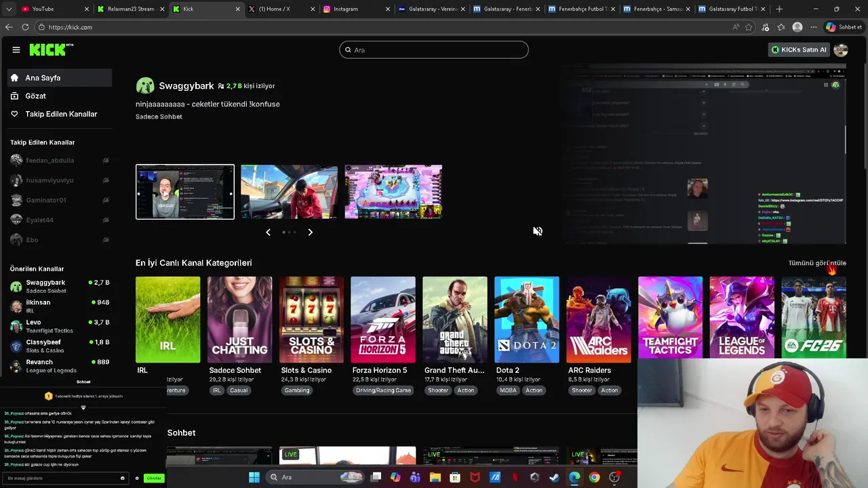Click the green Gönder send button
This screenshot has height=488, width=868.
click(x=154, y=479)
